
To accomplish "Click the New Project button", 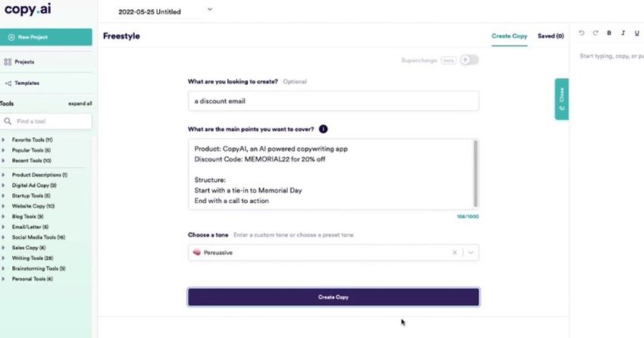I will 45,37.
